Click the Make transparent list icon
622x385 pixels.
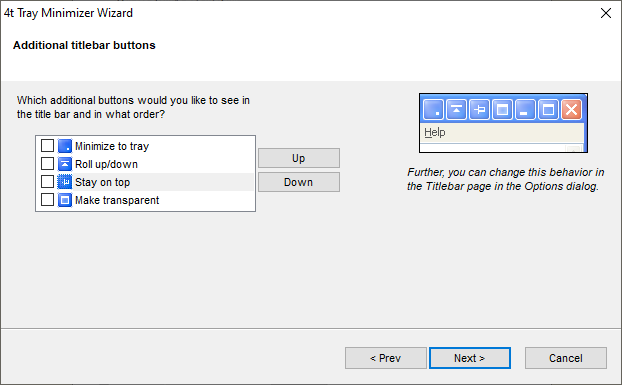point(65,200)
